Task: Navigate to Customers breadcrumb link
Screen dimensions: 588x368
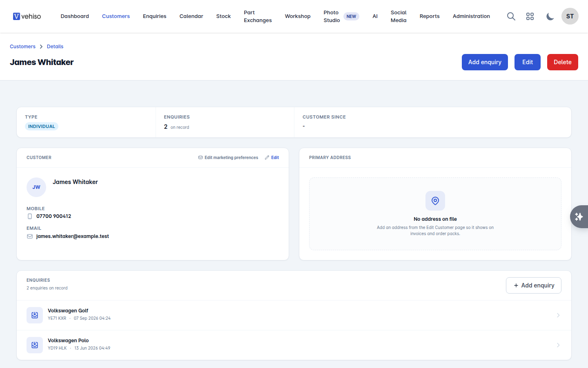Action: pos(22,47)
